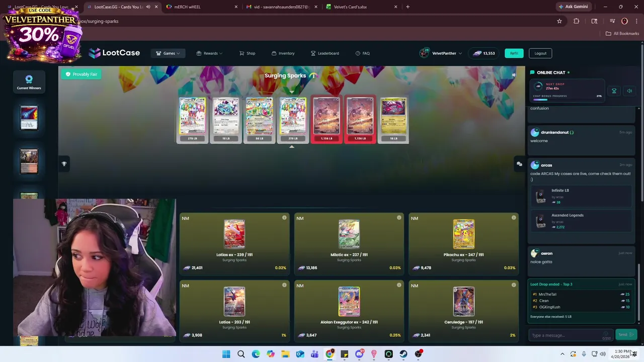Open the browser extensions puzzle icon
The width and height of the screenshot is (644, 362).
point(577,21)
